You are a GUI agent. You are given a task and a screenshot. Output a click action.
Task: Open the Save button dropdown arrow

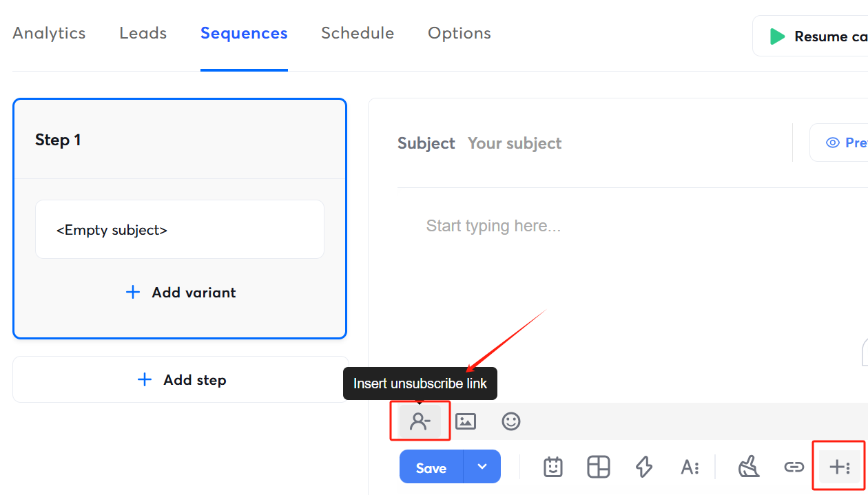point(482,467)
